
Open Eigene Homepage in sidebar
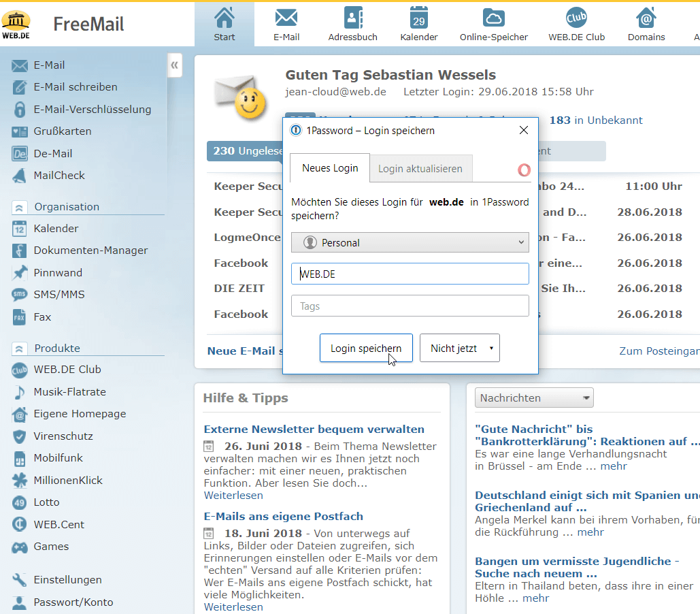pyautogui.click(x=80, y=415)
